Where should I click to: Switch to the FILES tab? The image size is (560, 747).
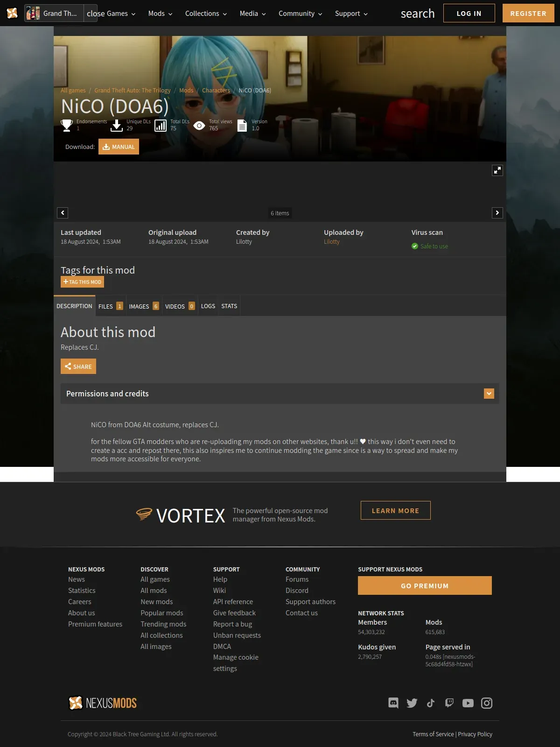pos(111,306)
